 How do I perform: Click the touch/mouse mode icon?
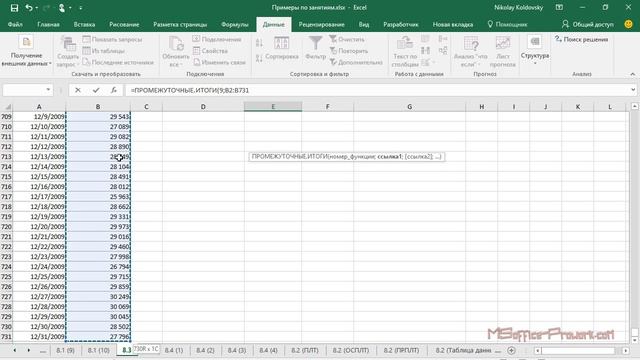click(x=62, y=8)
